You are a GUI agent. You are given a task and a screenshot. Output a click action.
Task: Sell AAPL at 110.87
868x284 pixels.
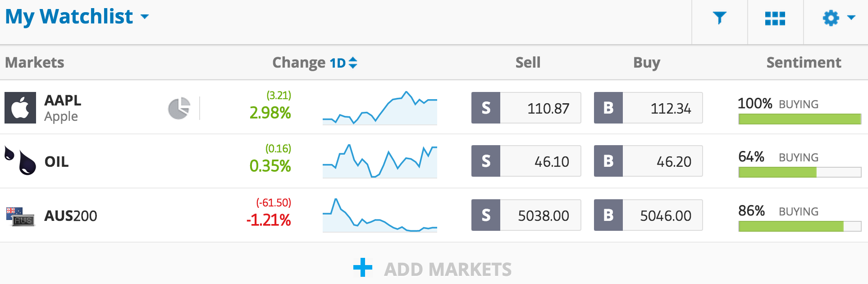526,108
